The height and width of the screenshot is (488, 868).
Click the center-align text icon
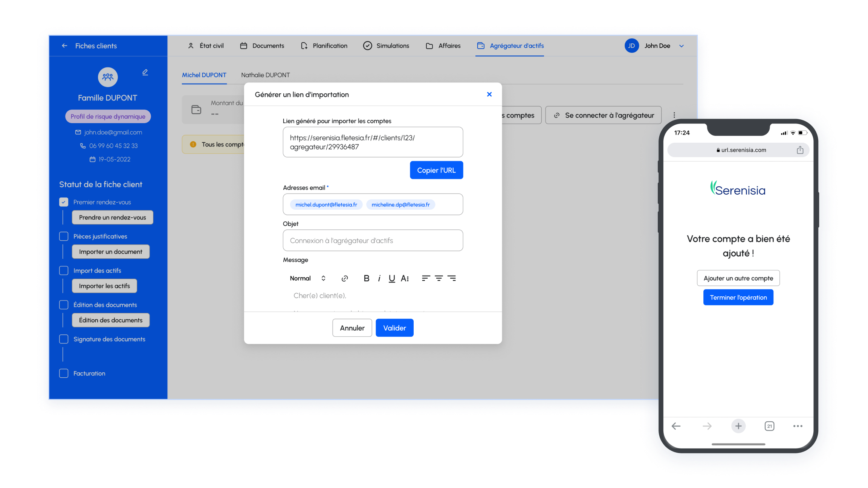(439, 278)
